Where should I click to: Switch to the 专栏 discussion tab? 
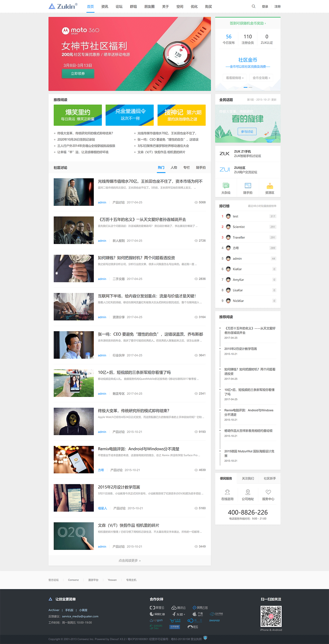(x=187, y=167)
